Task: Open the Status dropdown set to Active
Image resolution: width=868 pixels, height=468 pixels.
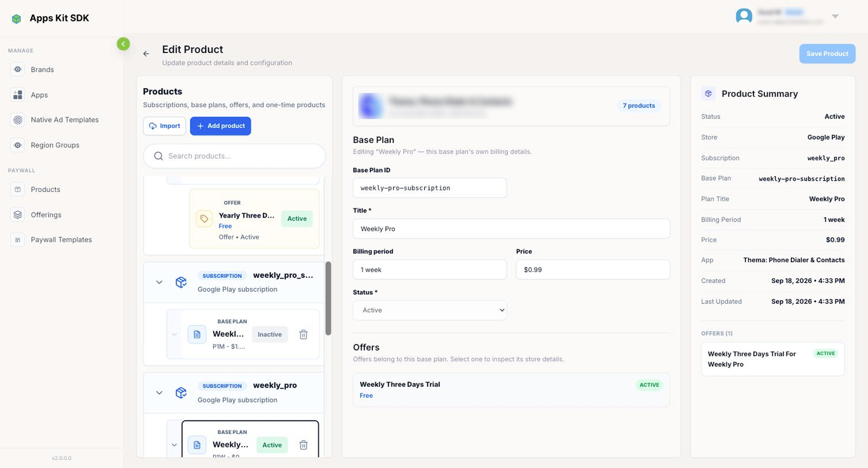Action: pos(430,310)
